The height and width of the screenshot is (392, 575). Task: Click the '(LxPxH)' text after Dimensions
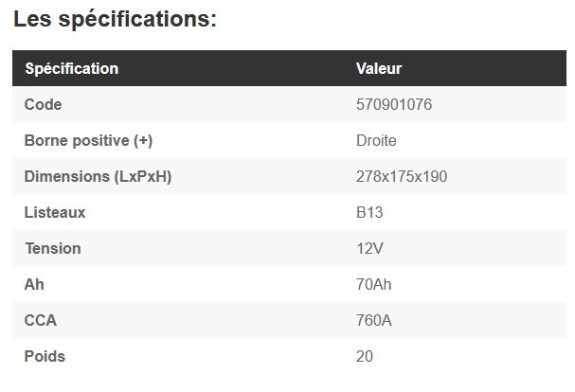143,176
